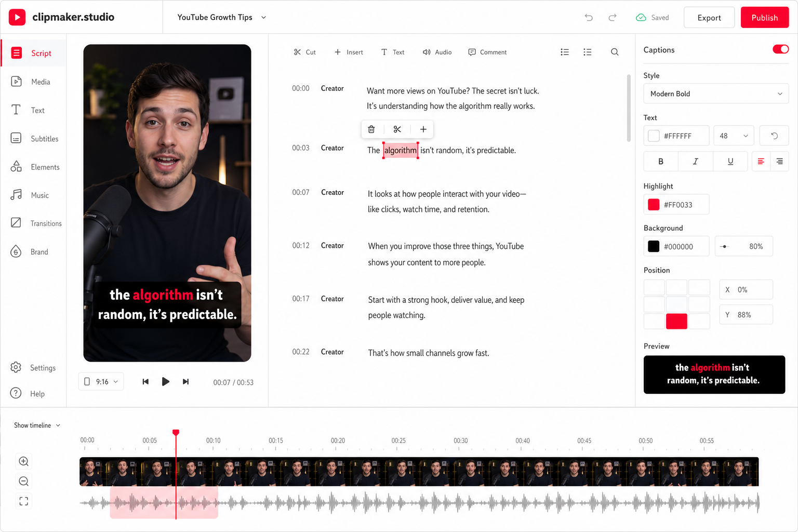Screen dimensions: 798x532
Task: Click Cut in script toolbar
Action: click(x=305, y=52)
